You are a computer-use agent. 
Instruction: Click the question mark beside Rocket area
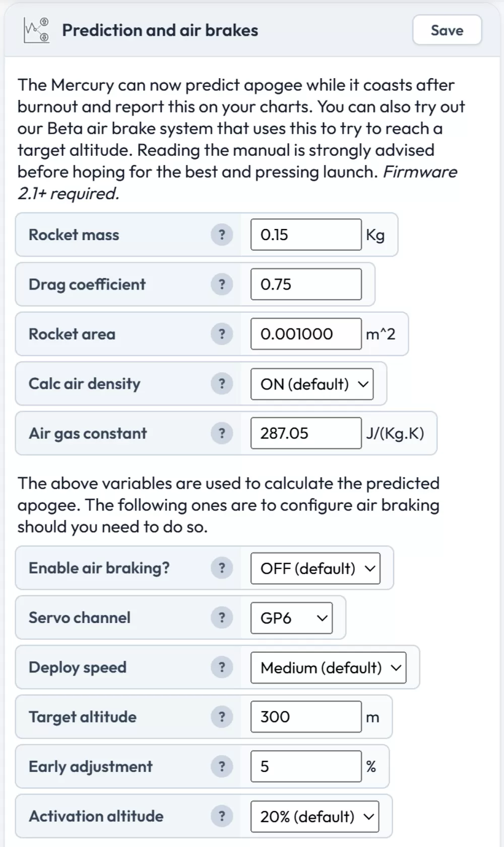[x=222, y=334]
